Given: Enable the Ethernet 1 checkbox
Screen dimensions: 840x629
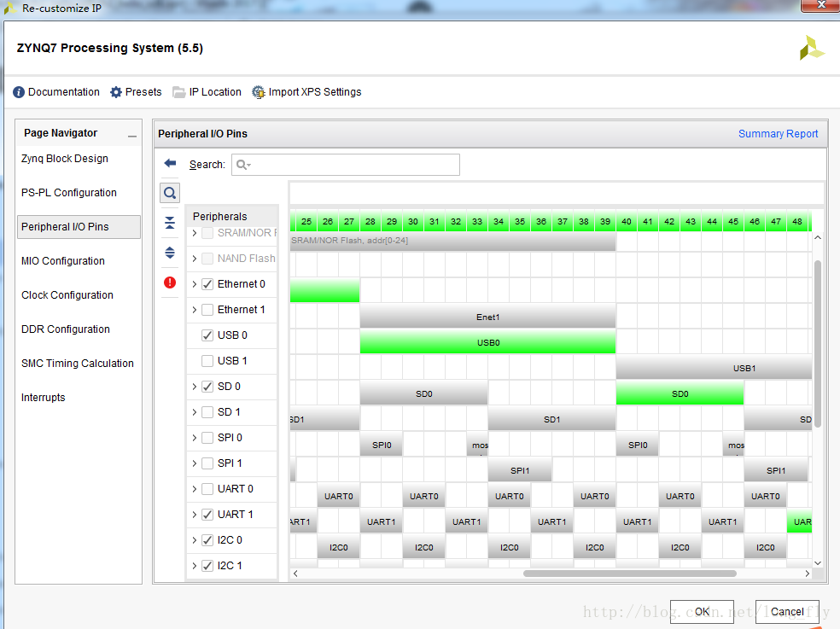Looking at the screenshot, I should (x=207, y=310).
